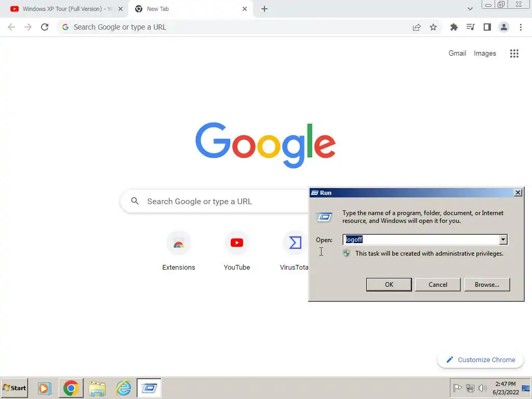Open Windows Media Player from taskbar
Screen dimensions: 532x399
(x=44, y=388)
